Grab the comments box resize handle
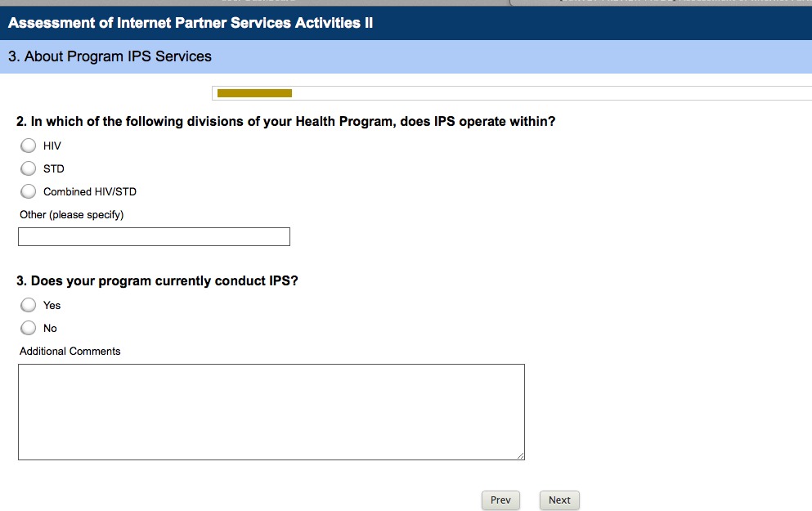The width and height of the screenshot is (812, 511). click(x=520, y=455)
